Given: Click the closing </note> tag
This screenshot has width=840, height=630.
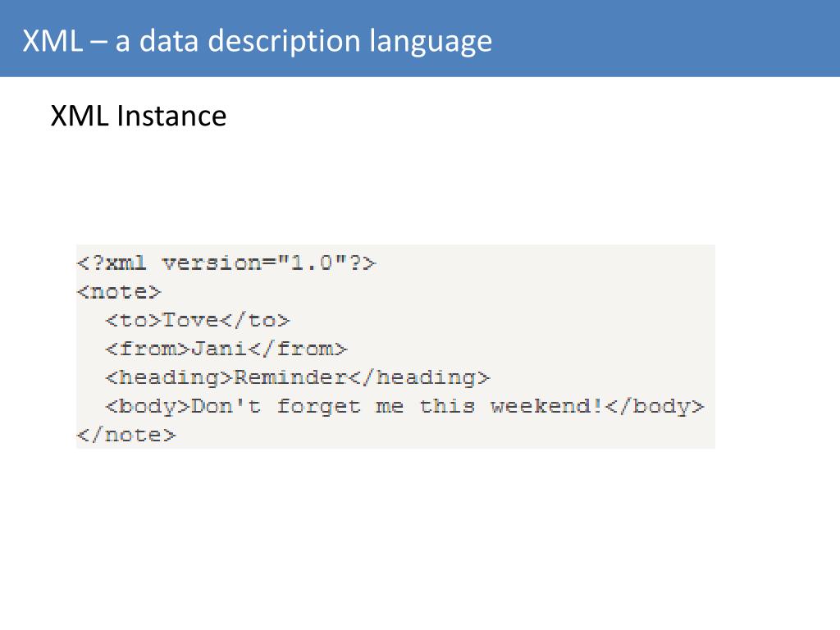Looking at the screenshot, I should point(126,435).
